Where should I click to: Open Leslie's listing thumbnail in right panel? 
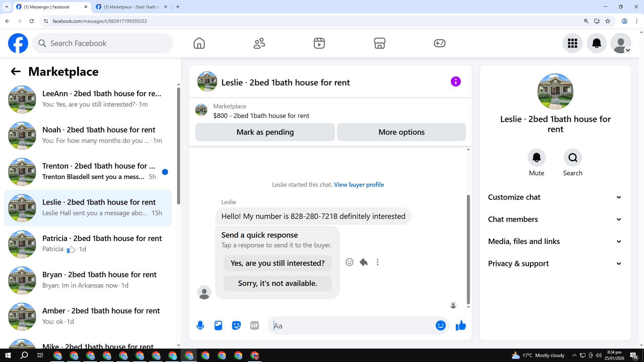pos(555,92)
